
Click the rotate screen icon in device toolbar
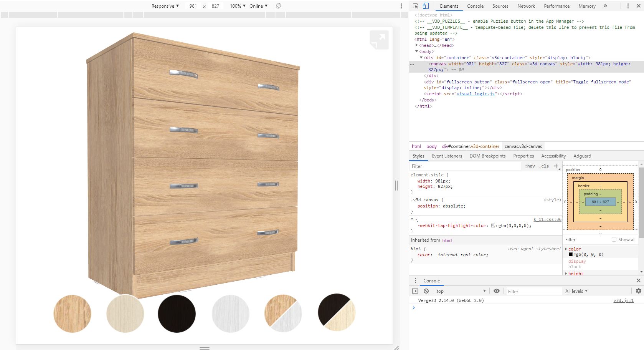(279, 6)
